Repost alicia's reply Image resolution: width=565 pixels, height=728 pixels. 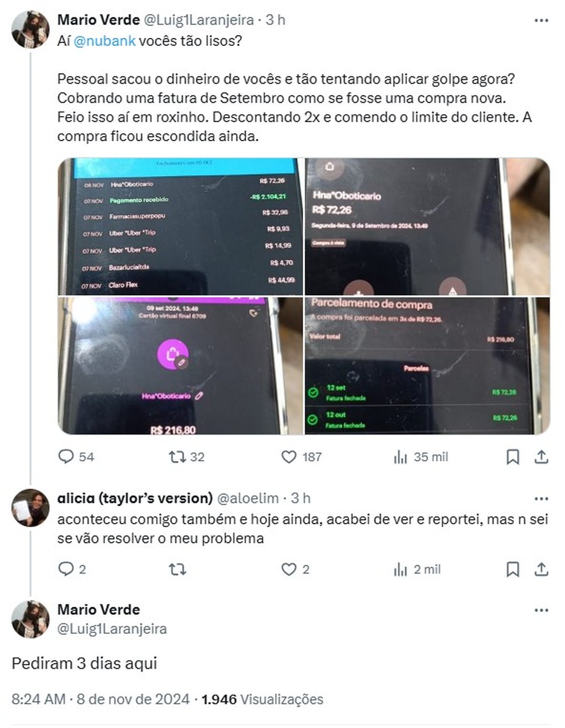click(x=177, y=570)
